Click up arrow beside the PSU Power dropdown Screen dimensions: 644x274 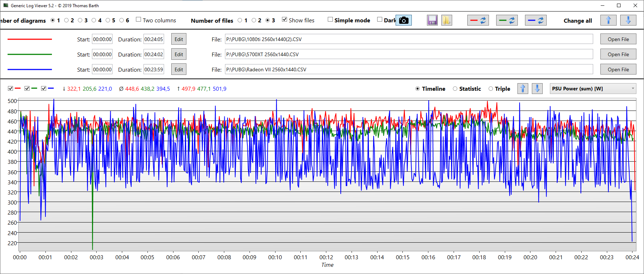point(522,89)
